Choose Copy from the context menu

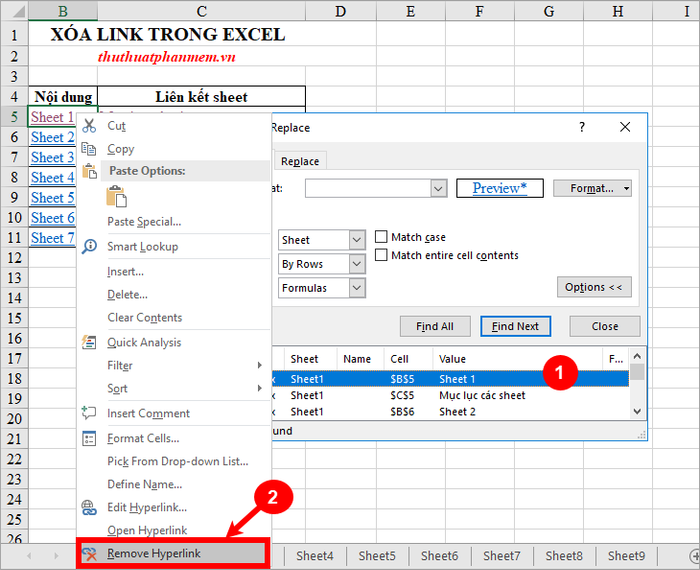[174, 149]
